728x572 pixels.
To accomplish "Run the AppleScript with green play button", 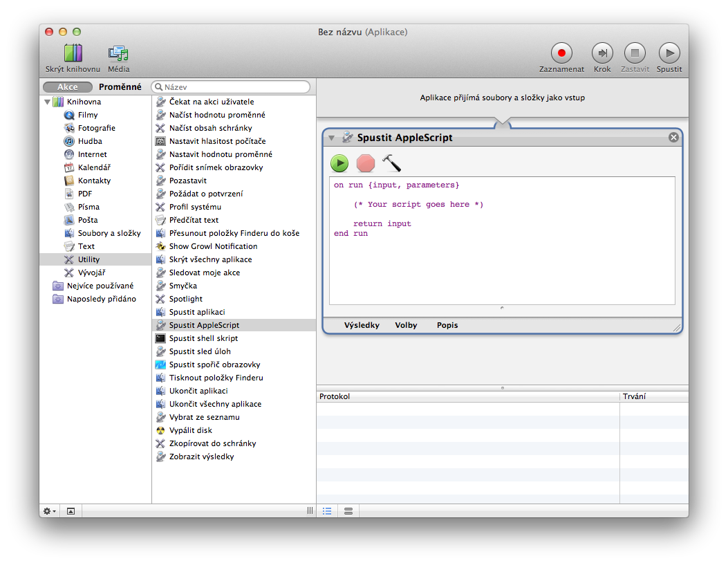I will (x=339, y=163).
